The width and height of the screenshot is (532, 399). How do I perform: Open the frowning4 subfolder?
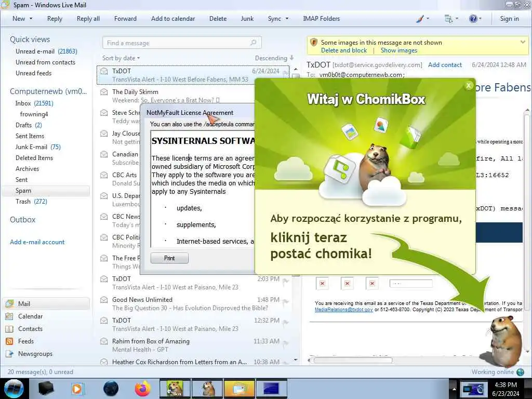coord(34,114)
